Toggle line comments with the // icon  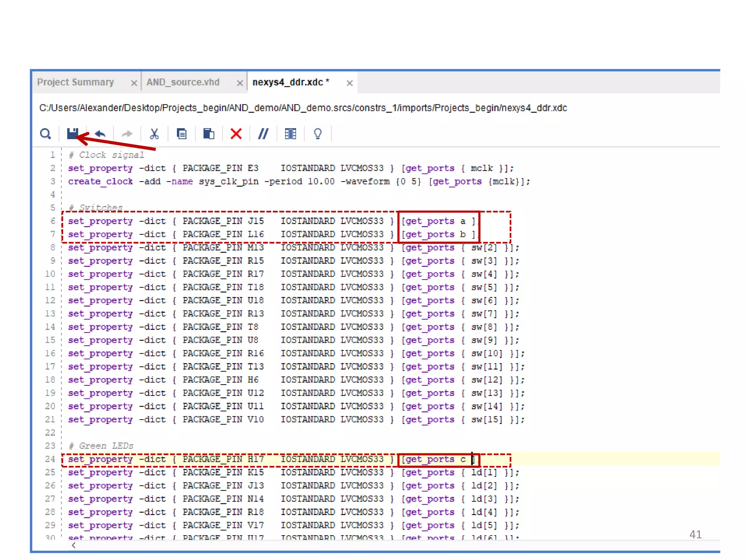tap(263, 134)
